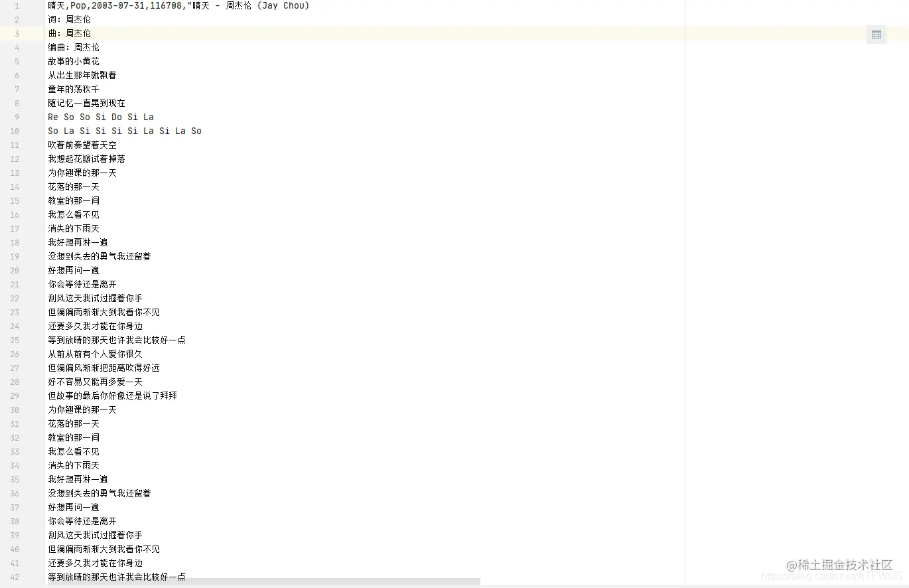Click line 24 text '还要多久我才能在你身边'
The image size is (909, 588).
pyautogui.click(x=95, y=326)
